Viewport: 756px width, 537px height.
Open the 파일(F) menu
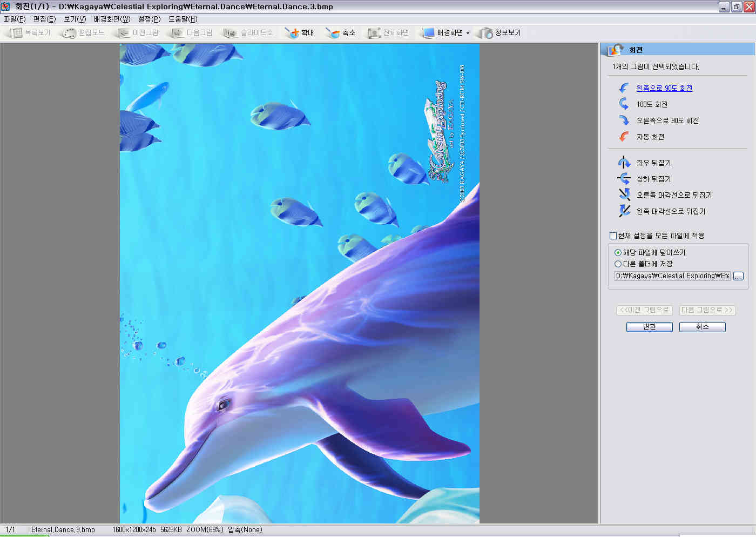[x=15, y=19]
